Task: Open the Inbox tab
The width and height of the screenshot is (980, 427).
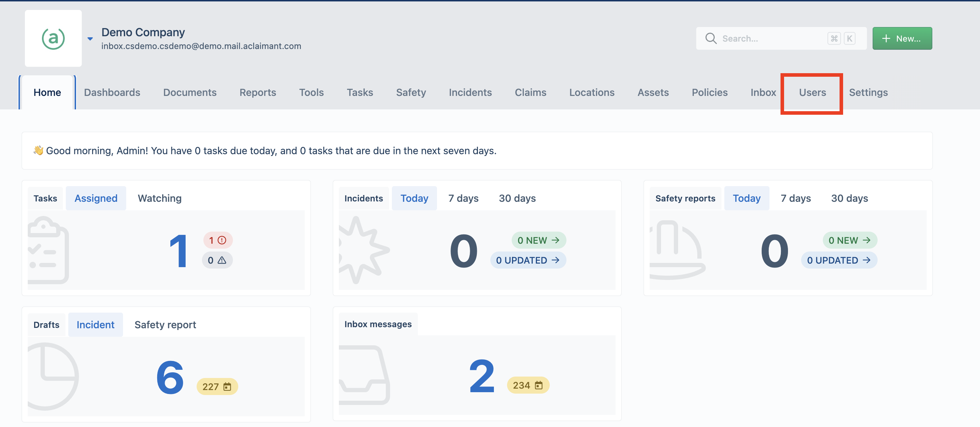Action: pos(763,92)
